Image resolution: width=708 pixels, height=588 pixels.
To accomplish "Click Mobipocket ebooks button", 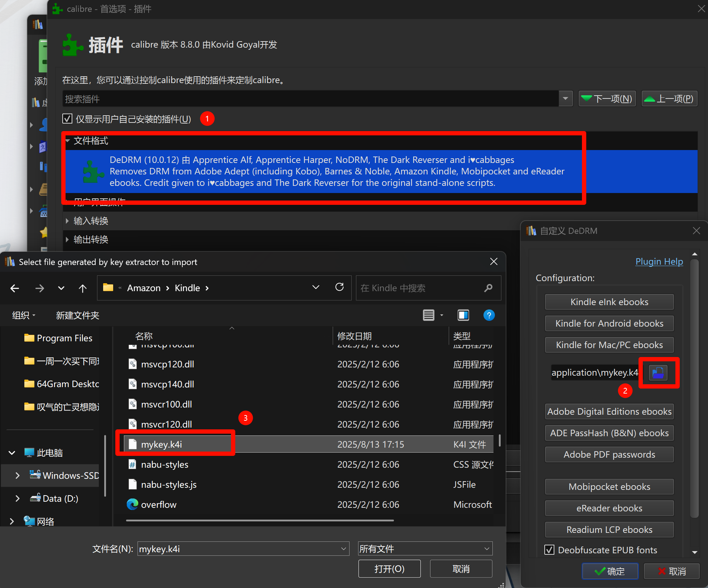I will (x=609, y=487).
